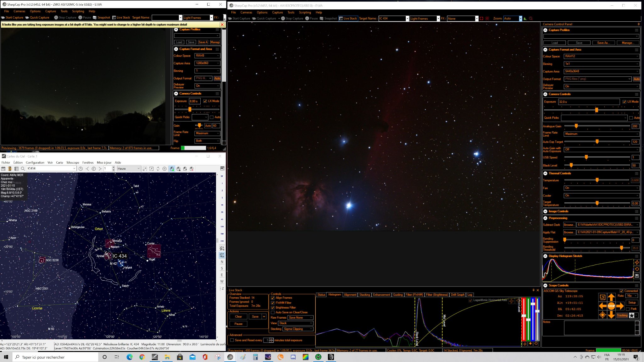The height and width of the screenshot is (362, 644).
Task: Click the Black Level slider handle
Action: point(571,165)
